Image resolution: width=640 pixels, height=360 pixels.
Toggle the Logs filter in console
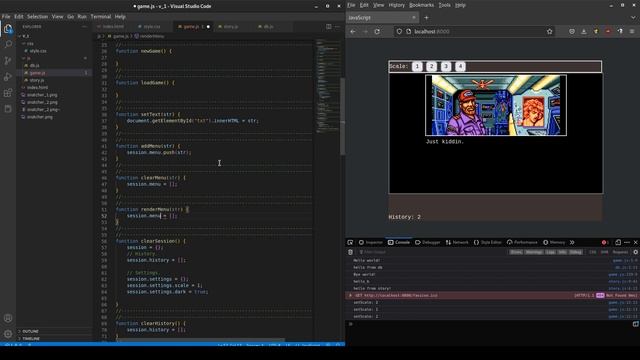coord(550,252)
